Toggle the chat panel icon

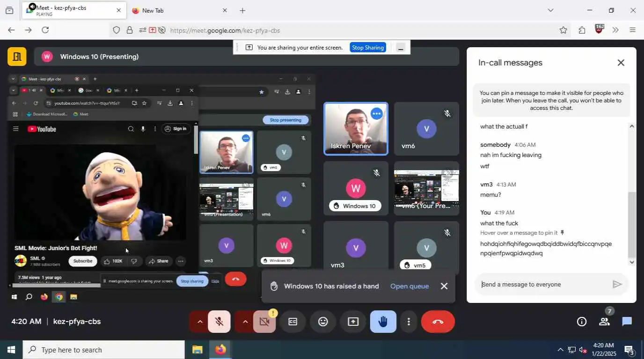627,322
